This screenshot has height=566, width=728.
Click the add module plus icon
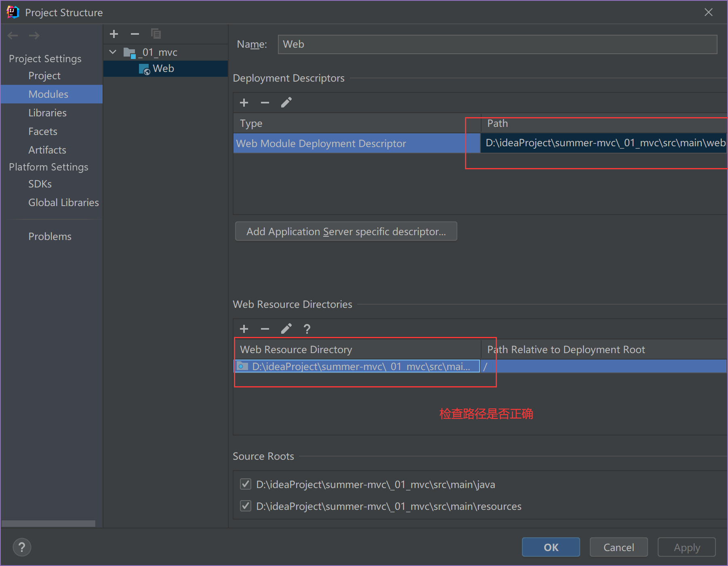[x=114, y=34]
